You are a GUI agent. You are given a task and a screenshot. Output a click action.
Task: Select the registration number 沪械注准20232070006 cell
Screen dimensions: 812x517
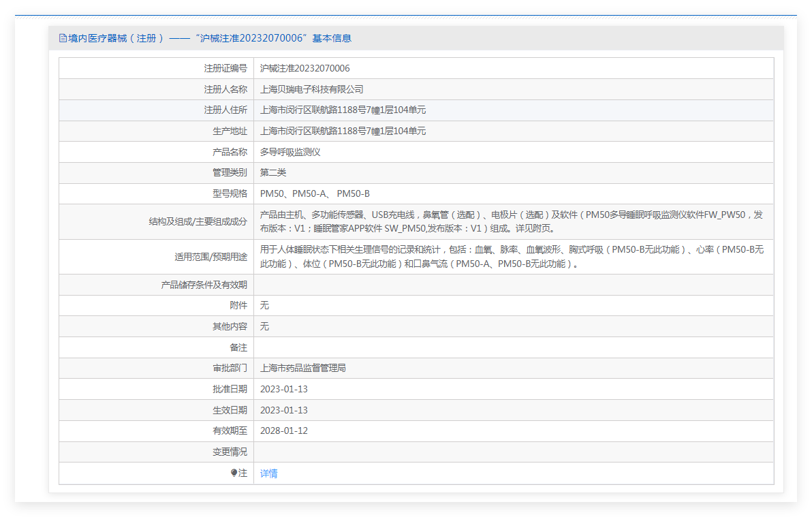coord(304,68)
